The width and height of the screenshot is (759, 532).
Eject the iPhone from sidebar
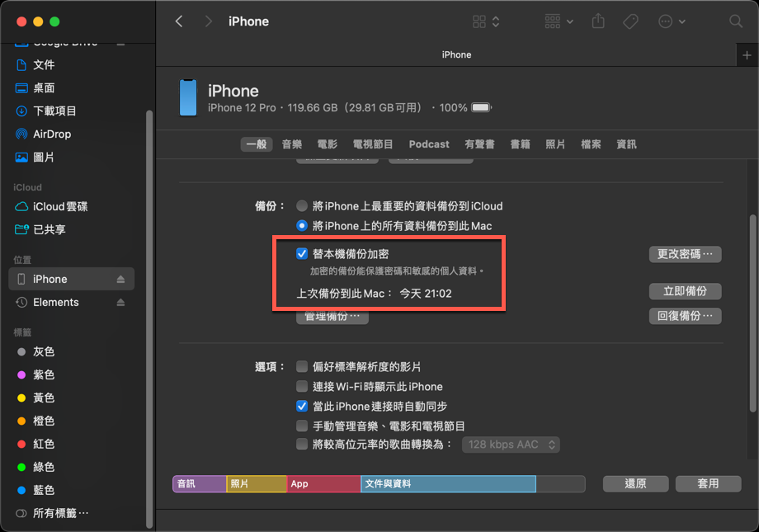[x=120, y=279]
